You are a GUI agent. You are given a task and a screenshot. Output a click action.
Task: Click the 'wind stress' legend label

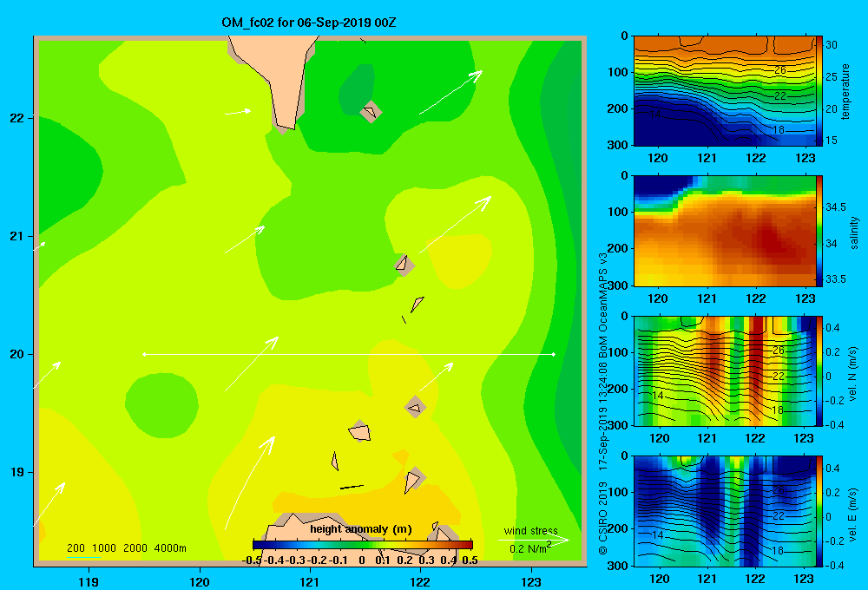click(x=531, y=530)
